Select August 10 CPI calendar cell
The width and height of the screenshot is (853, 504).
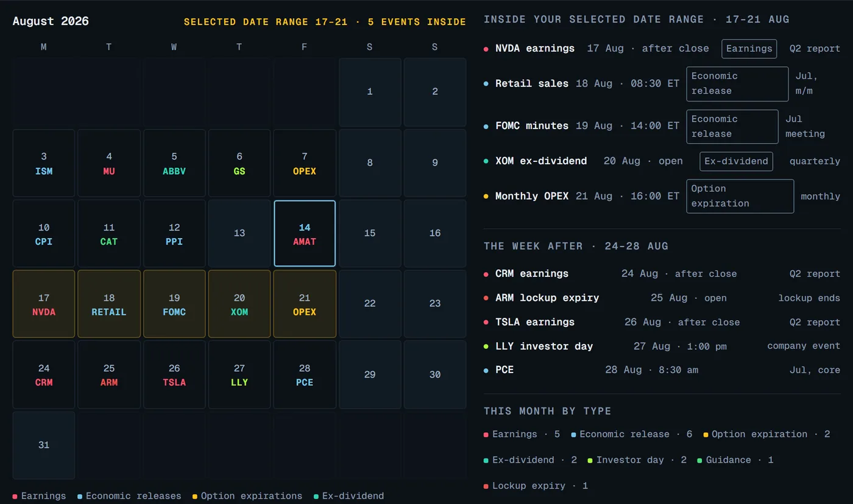click(x=44, y=234)
